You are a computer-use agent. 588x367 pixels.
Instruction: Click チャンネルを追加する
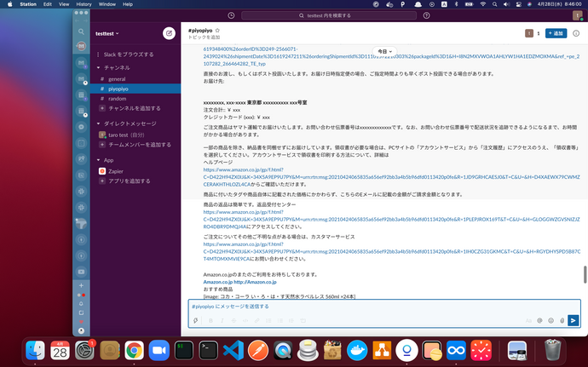click(x=135, y=108)
